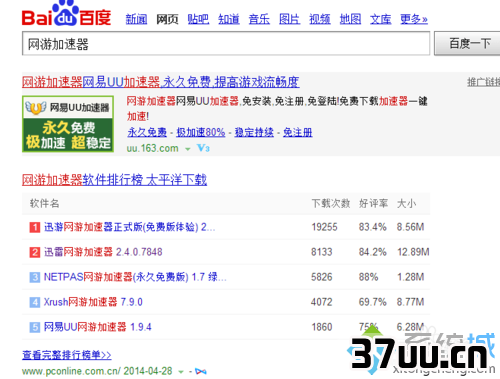Click the 网游加速器 search input field
This screenshot has height=379, width=500.
coord(226,44)
